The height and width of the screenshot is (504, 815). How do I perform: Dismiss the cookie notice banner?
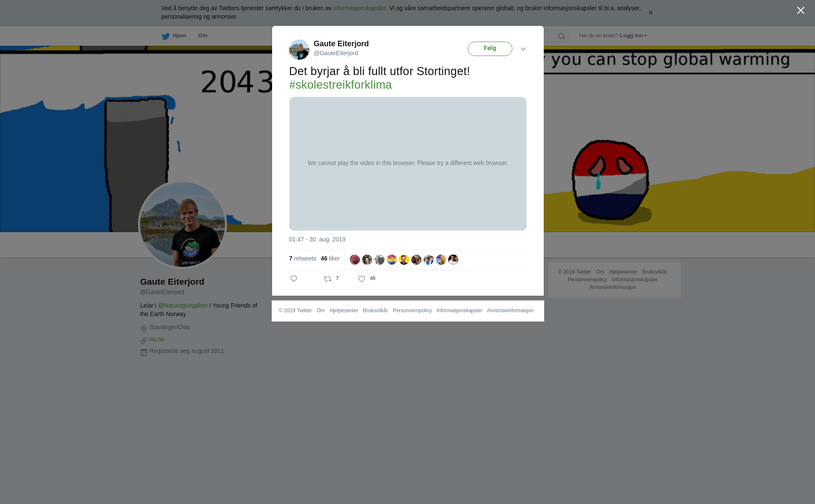click(650, 13)
